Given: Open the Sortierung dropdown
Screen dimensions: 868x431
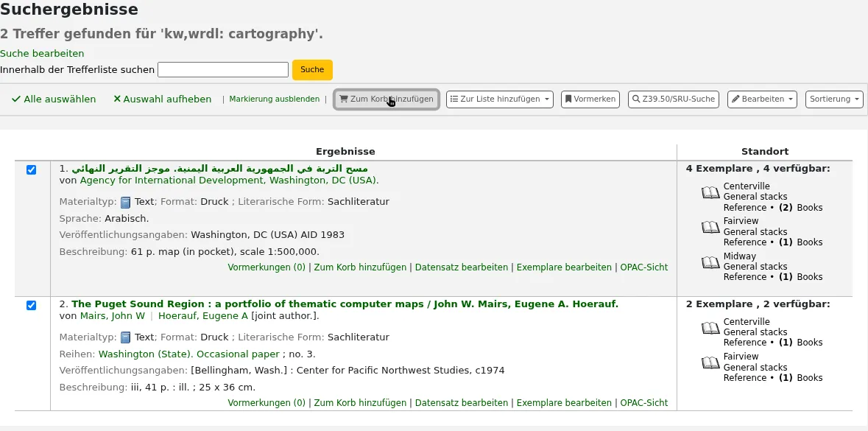Looking at the screenshot, I should 834,99.
